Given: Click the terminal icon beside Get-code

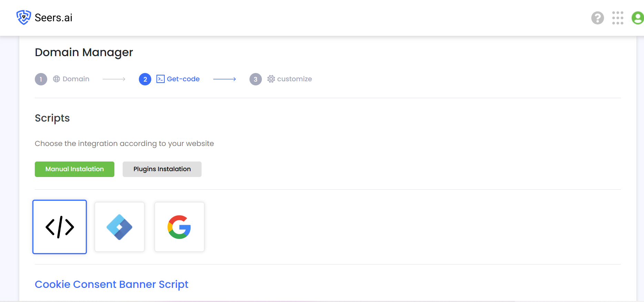Looking at the screenshot, I should [x=161, y=79].
